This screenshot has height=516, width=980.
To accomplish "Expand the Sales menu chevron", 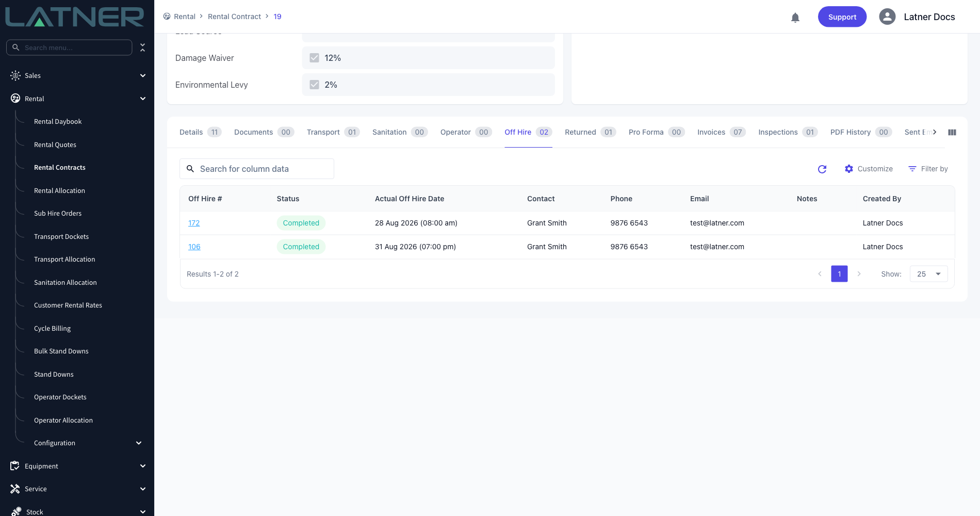I will 143,75.
